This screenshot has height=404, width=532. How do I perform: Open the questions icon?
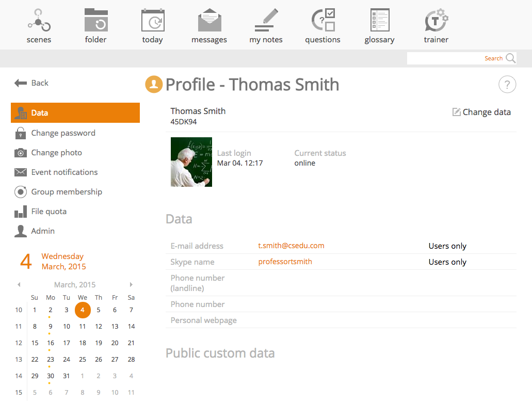pyautogui.click(x=323, y=21)
